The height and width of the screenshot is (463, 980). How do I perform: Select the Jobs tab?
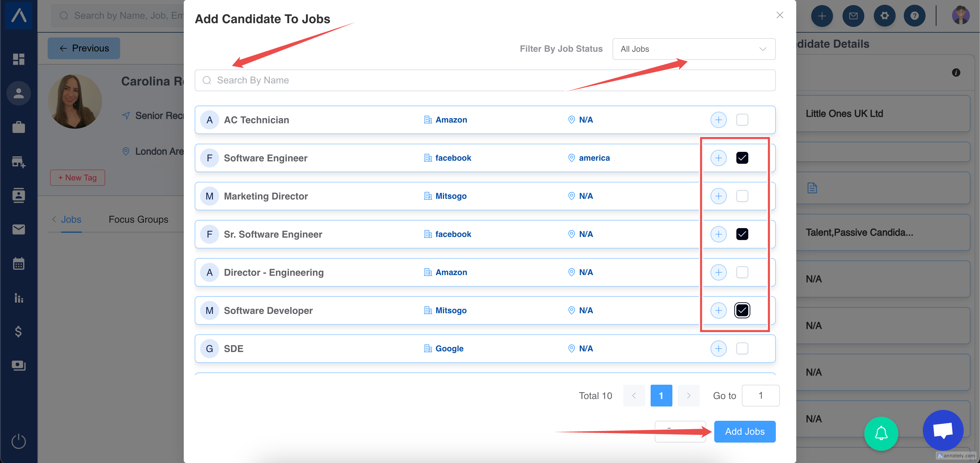71,219
